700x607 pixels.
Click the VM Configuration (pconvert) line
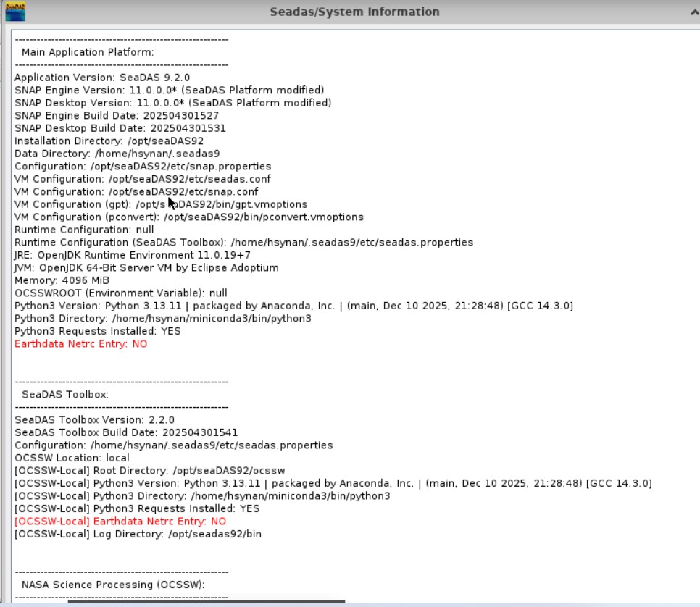coord(189,217)
